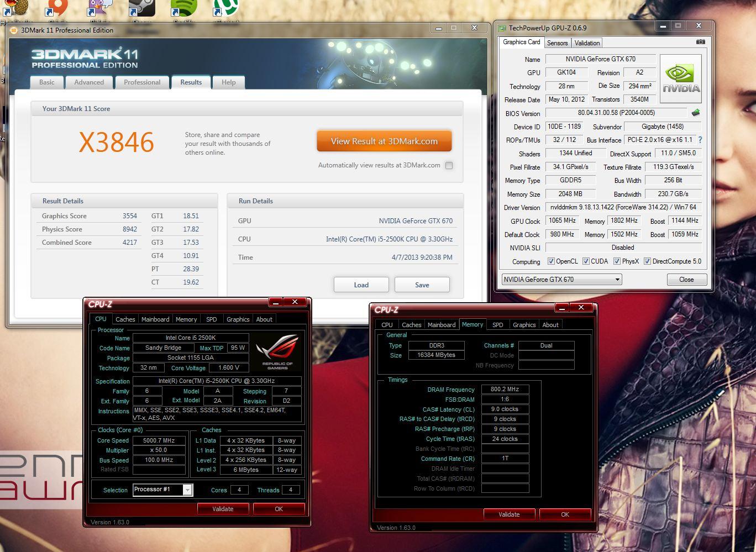Toggle the DirectCompute 5.0 checkbox
Screen dimensions: 756x552
(647, 261)
